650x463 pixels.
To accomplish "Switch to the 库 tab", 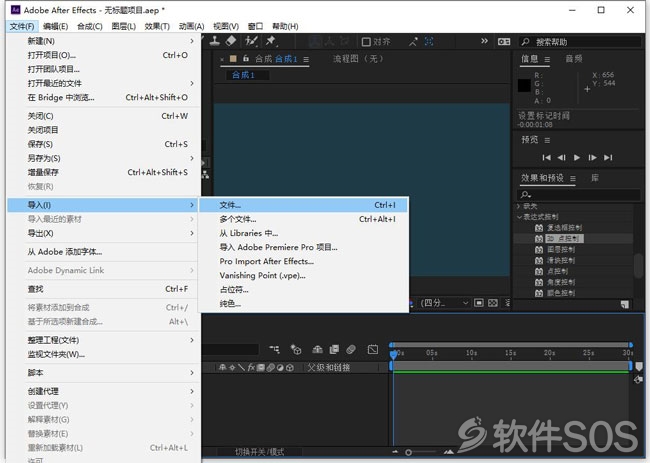I will click(595, 178).
